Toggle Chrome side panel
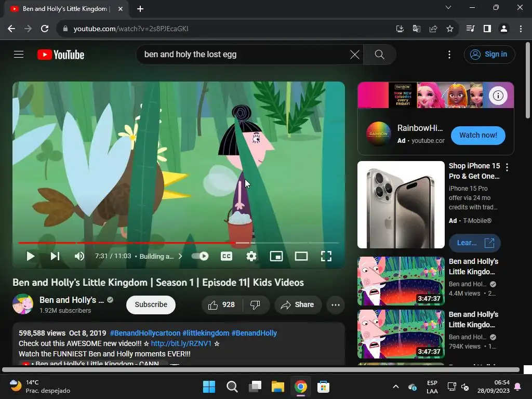 click(487, 29)
